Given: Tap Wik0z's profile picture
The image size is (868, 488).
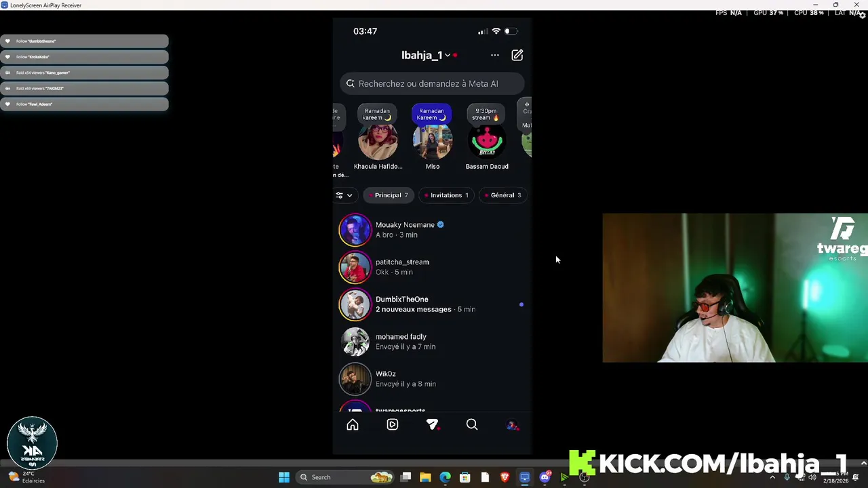Looking at the screenshot, I should pyautogui.click(x=355, y=379).
